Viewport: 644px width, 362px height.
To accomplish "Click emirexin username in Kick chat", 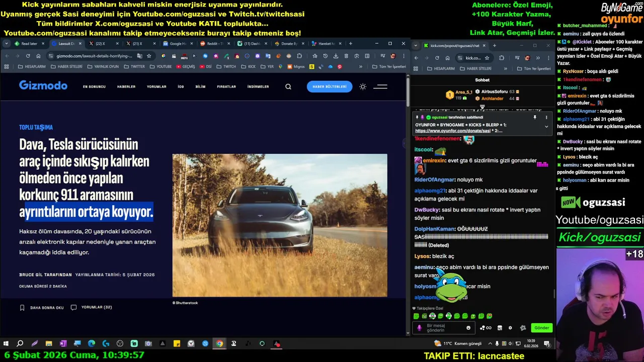I will click(x=434, y=160).
